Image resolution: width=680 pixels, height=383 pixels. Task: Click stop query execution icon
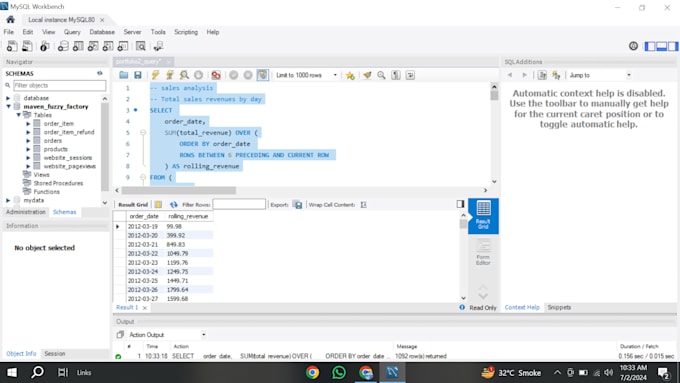(x=199, y=75)
